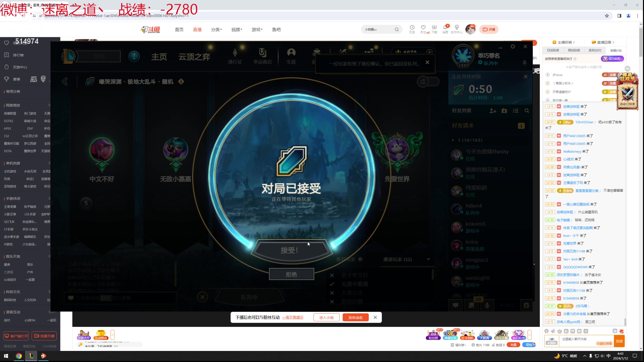Click the microphone icon to join voice chat
This screenshot has height=362, width=644.
[487, 306]
